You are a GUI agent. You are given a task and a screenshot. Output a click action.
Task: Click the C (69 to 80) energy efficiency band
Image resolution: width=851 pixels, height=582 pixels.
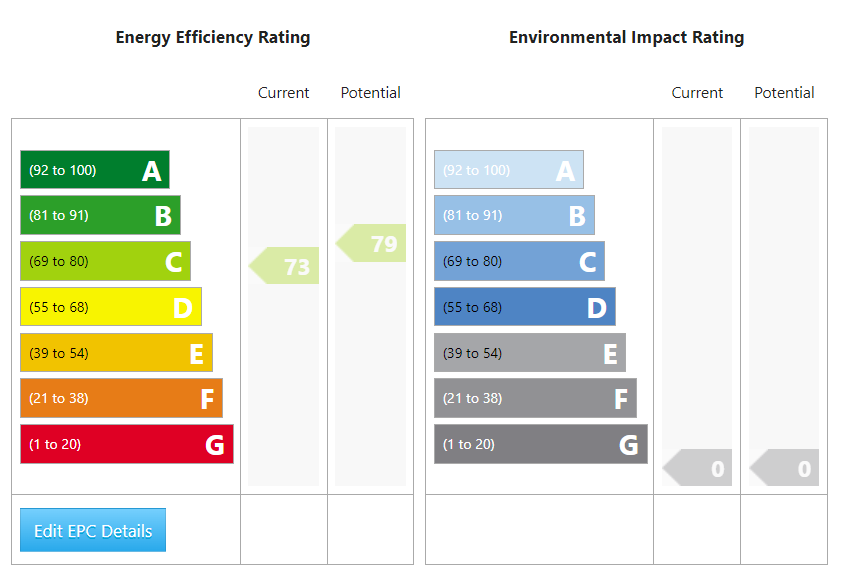click(x=105, y=261)
